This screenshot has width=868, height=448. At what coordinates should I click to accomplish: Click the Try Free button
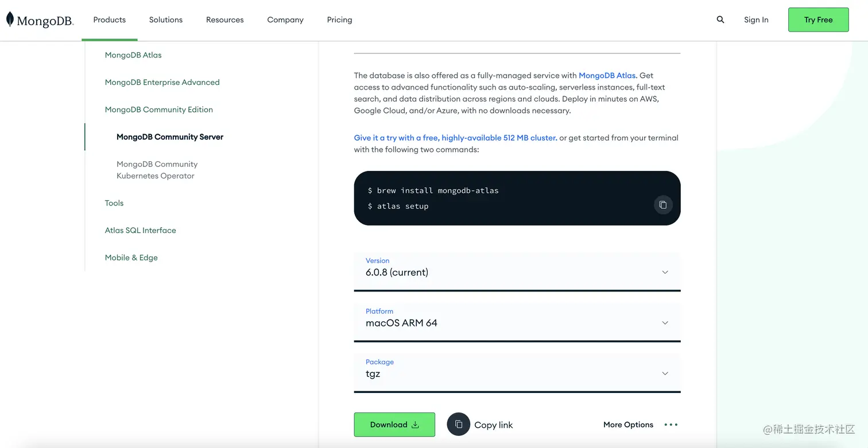tap(819, 20)
